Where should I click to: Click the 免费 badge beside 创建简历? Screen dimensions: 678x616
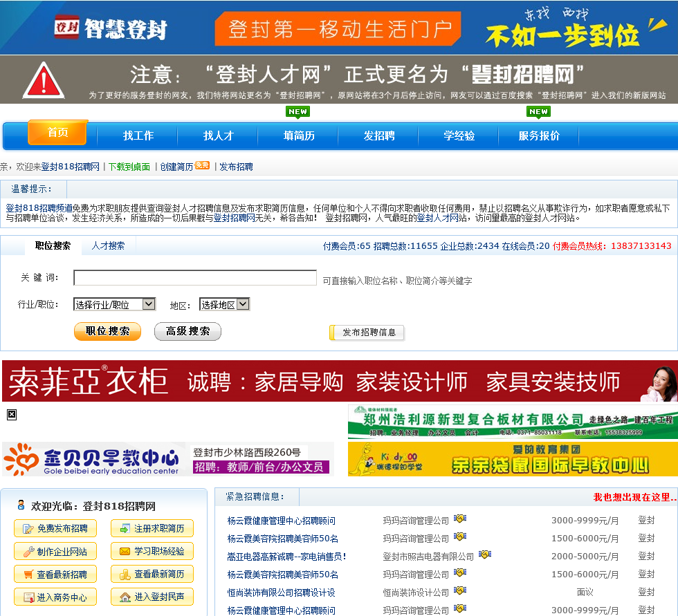pos(202,165)
